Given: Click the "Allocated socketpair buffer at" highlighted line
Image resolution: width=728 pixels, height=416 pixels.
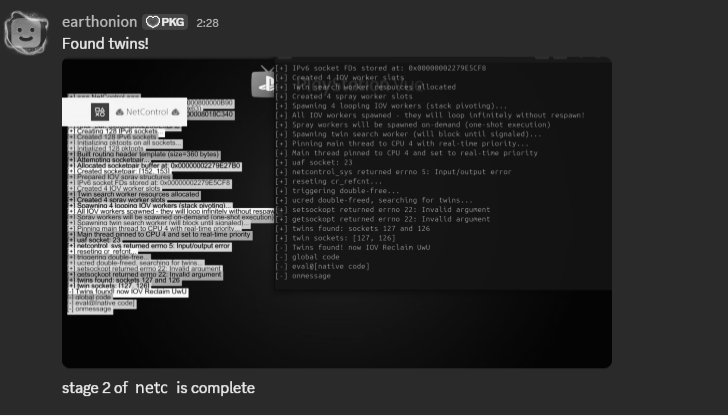Looking at the screenshot, I should pyautogui.click(x=155, y=166).
